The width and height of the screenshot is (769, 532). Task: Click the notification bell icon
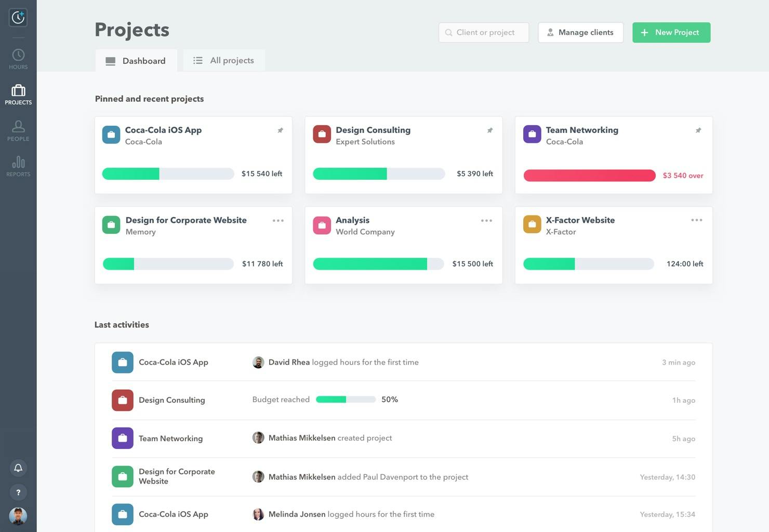point(18,468)
